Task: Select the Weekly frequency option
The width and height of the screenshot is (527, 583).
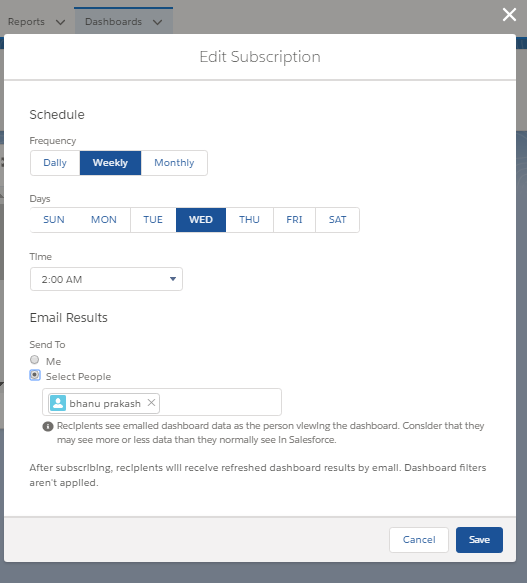Action: pyautogui.click(x=110, y=163)
